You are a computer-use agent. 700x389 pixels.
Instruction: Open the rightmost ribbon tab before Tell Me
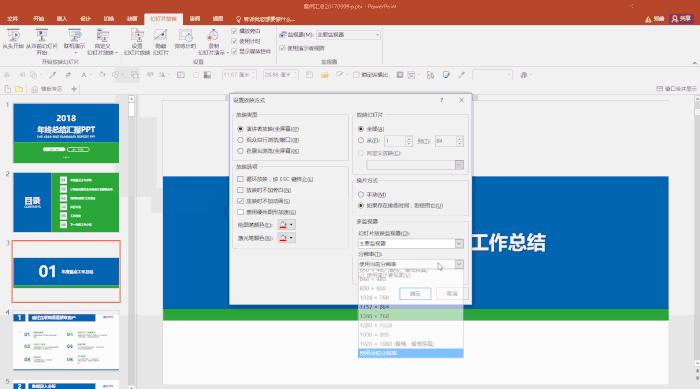[x=218, y=19]
